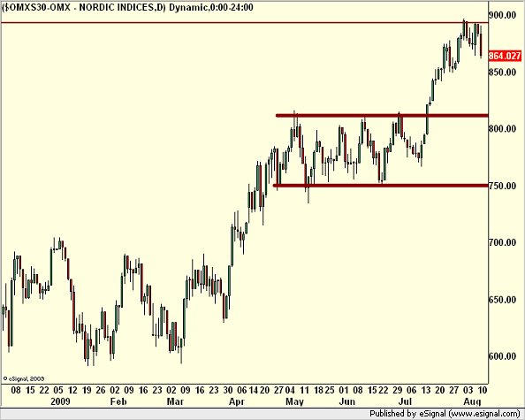Click the 600.00 price axis label
The image size is (525, 420).
503,356
